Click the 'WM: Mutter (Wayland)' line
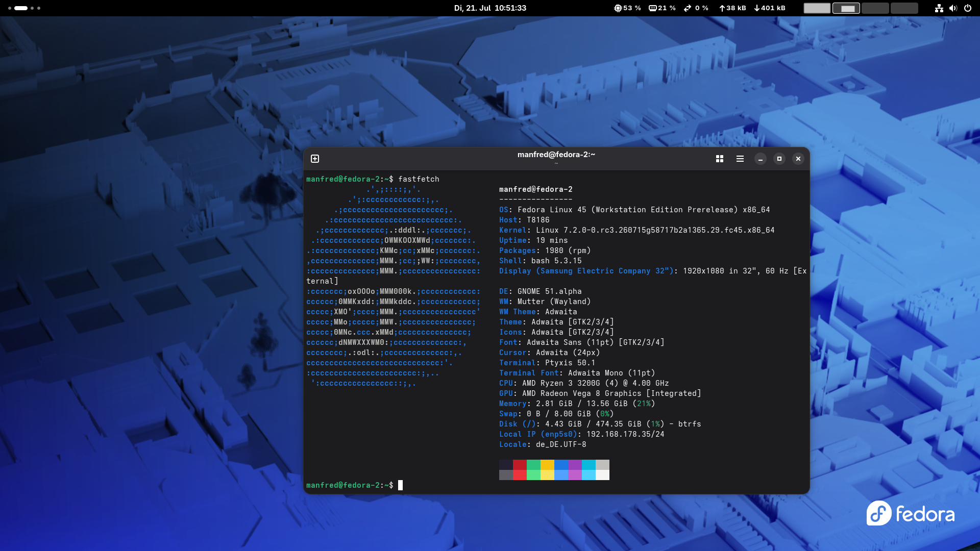 [x=545, y=302]
